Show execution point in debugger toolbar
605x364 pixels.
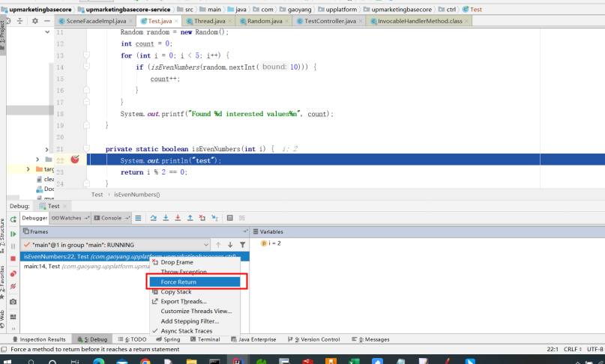point(138,218)
